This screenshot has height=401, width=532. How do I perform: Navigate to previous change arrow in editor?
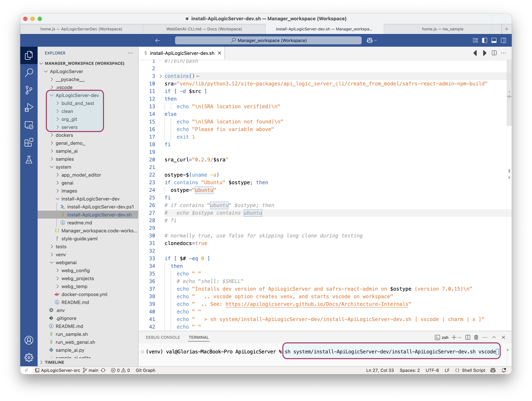(475, 53)
